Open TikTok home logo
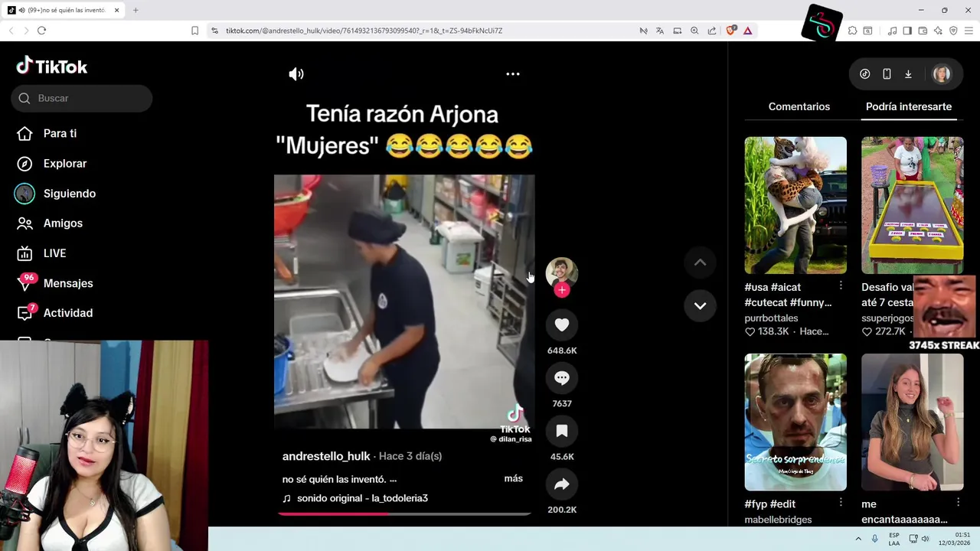This screenshot has width=980, height=551. [x=52, y=67]
